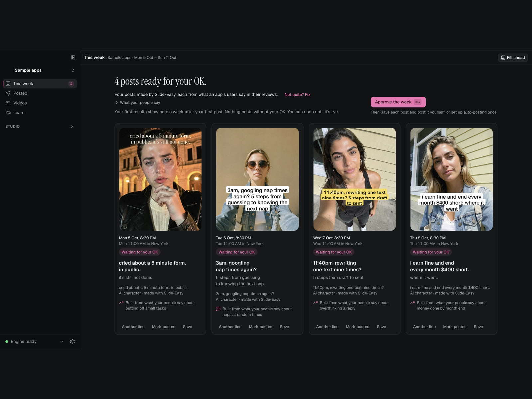Select This week in the sidebar
The image size is (532, 399).
(x=40, y=84)
